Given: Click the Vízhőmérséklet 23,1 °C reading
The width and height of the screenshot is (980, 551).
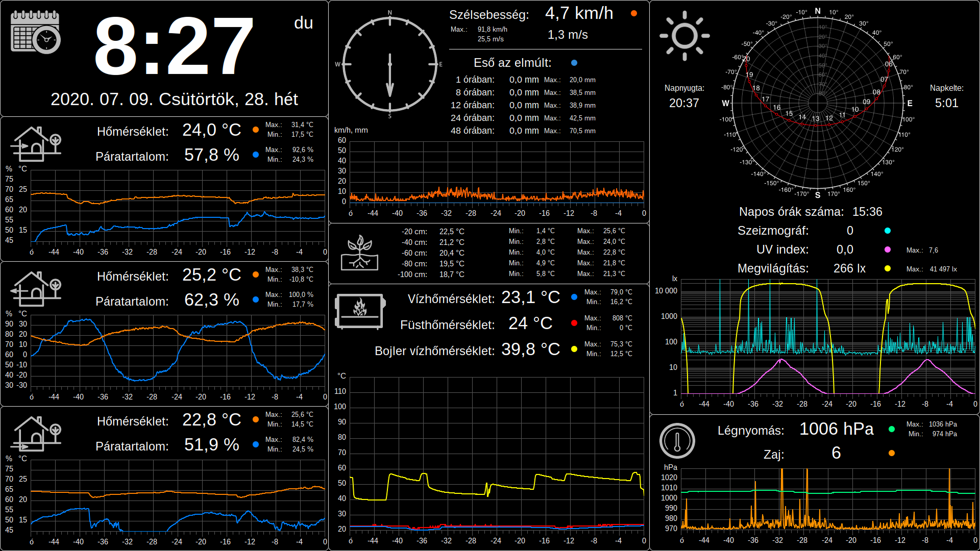Looking at the screenshot, I should coord(530,297).
